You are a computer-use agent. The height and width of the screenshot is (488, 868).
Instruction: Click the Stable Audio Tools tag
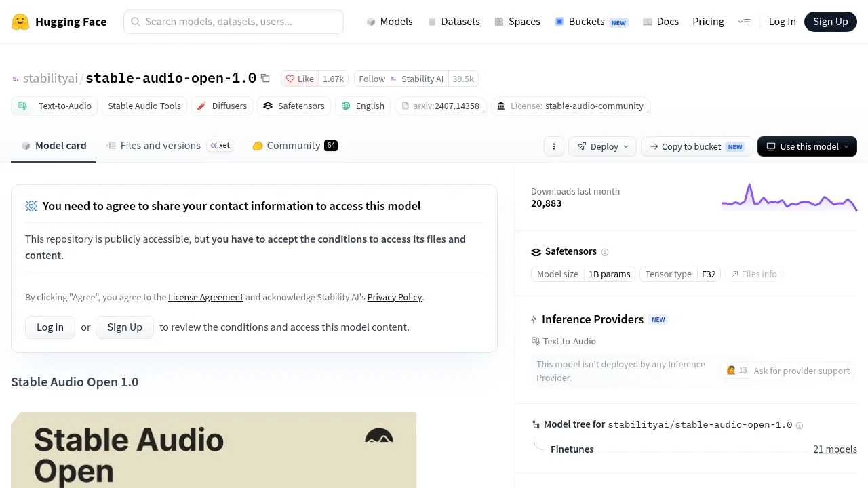(144, 106)
